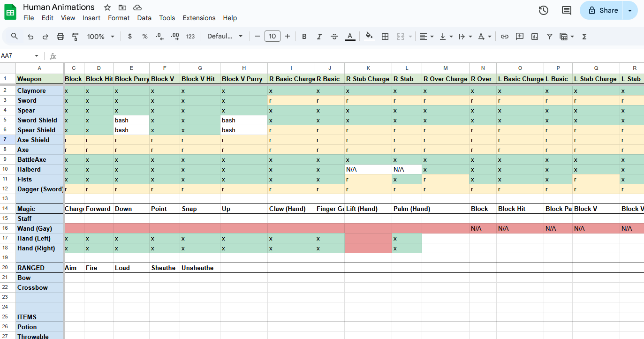The height and width of the screenshot is (339, 644).
Task: Select the Halberd cell
Action: coord(40,169)
